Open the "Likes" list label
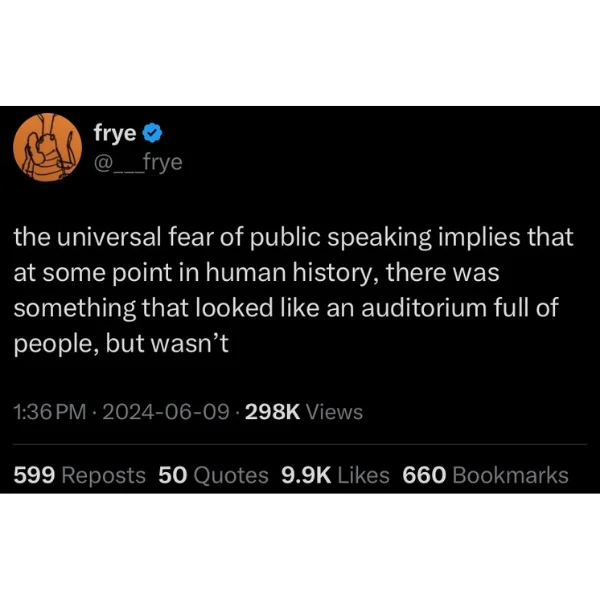The width and height of the screenshot is (600, 600). pos(364,475)
